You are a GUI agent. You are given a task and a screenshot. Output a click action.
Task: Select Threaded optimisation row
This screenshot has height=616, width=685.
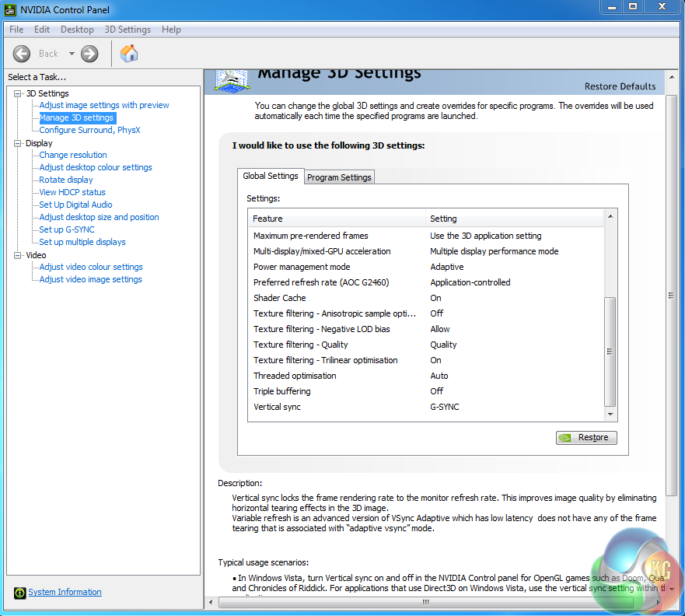click(426, 376)
